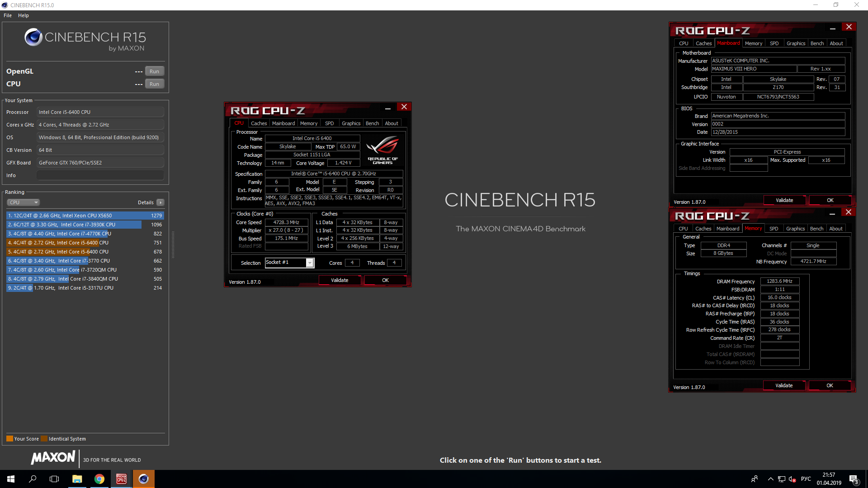Open Mainboard tab in center CPU-Z
Viewport: 868px width, 488px height.
coord(283,123)
